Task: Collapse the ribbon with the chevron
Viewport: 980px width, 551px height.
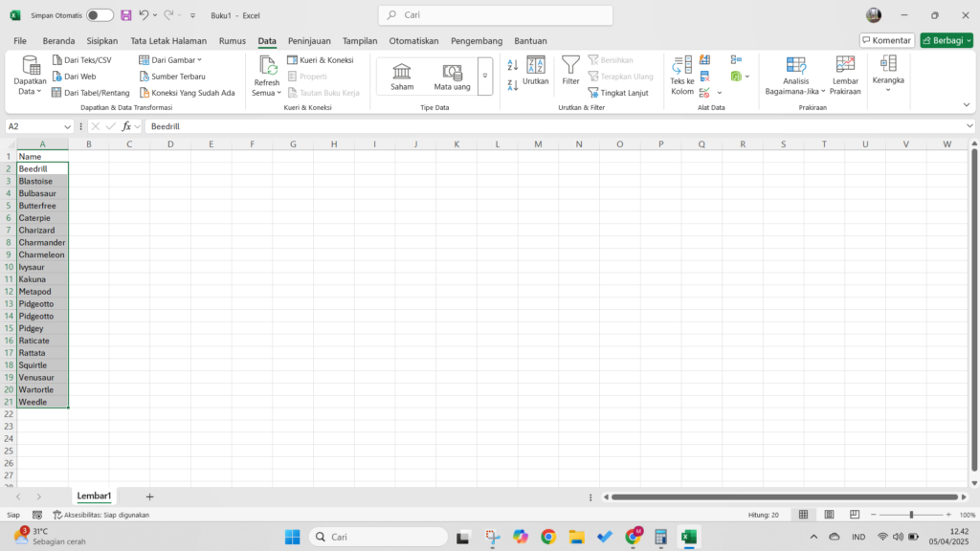Action: [967, 105]
